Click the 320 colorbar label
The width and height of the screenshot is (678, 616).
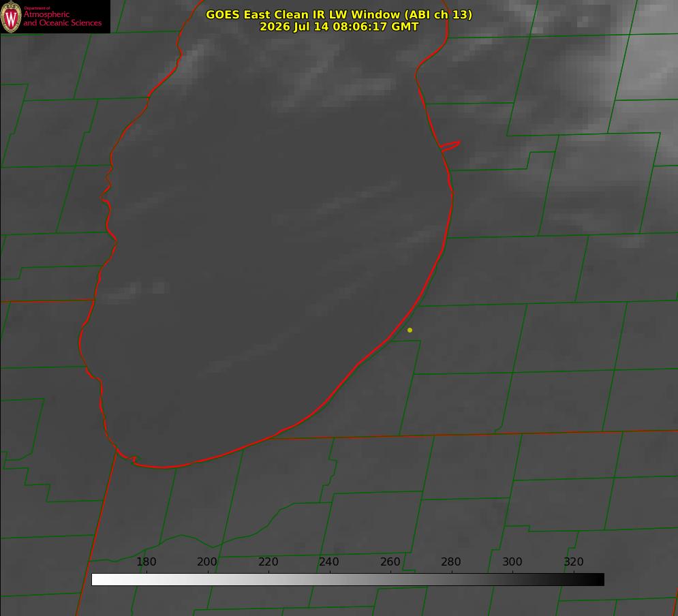coord(574,561)
